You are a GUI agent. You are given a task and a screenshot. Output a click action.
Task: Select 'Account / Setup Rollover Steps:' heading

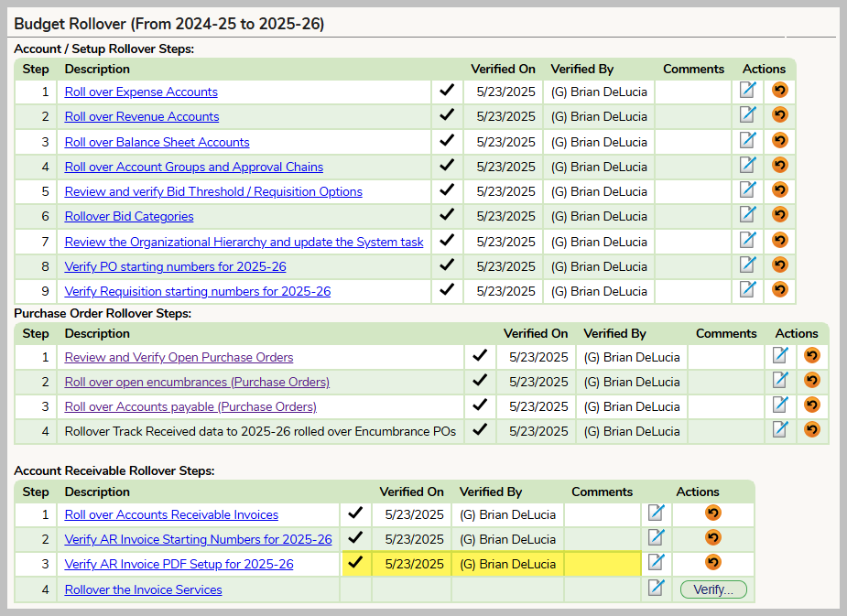pyautogui.click(x=104, y=49)
